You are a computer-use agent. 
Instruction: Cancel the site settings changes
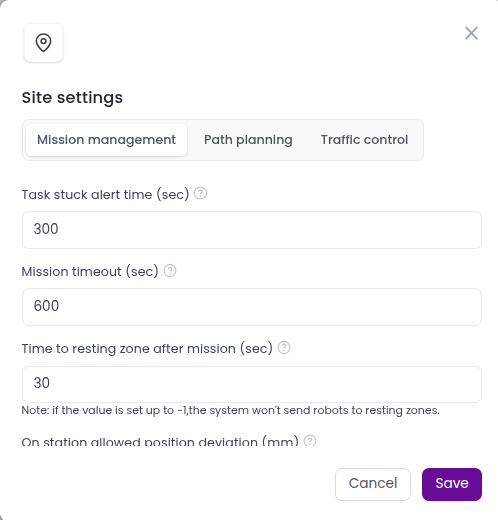coord(373,484)
